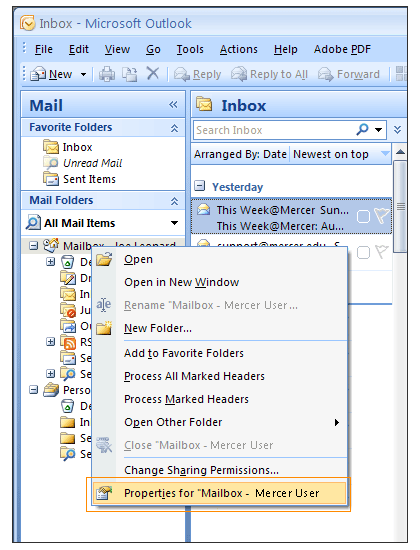Open the Help menu

coord(286,49)
